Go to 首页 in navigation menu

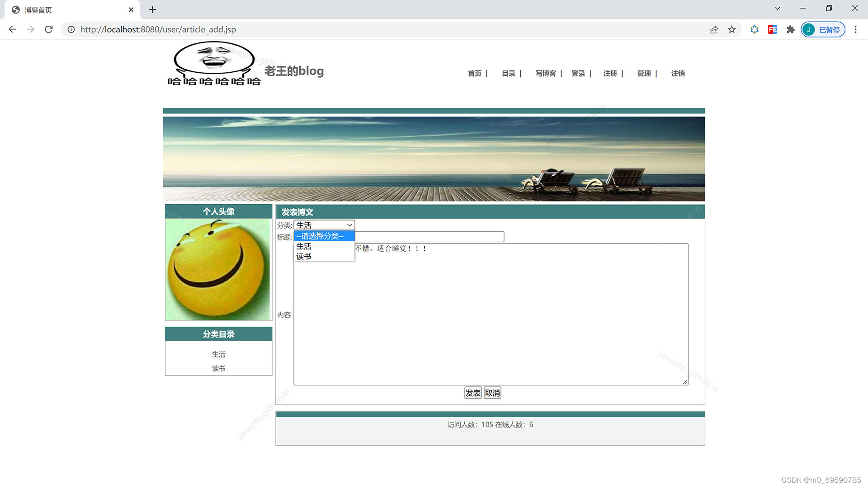(474, 73)
